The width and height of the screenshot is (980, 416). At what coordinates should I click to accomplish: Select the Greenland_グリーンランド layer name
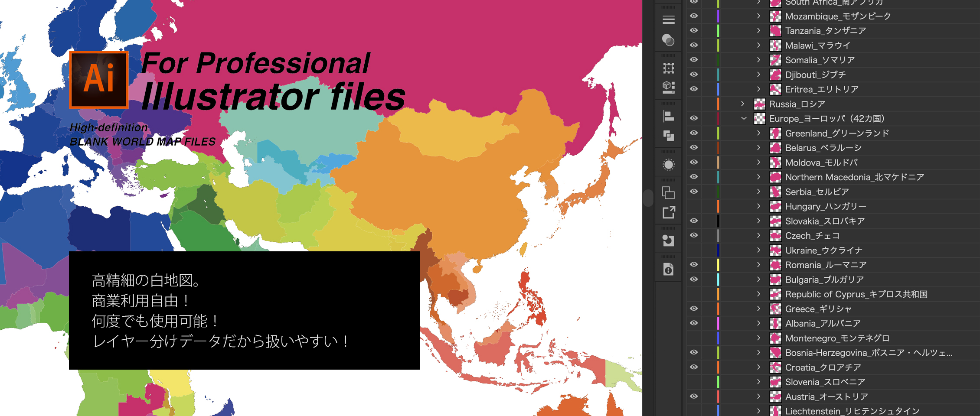(x=837, y=133)
